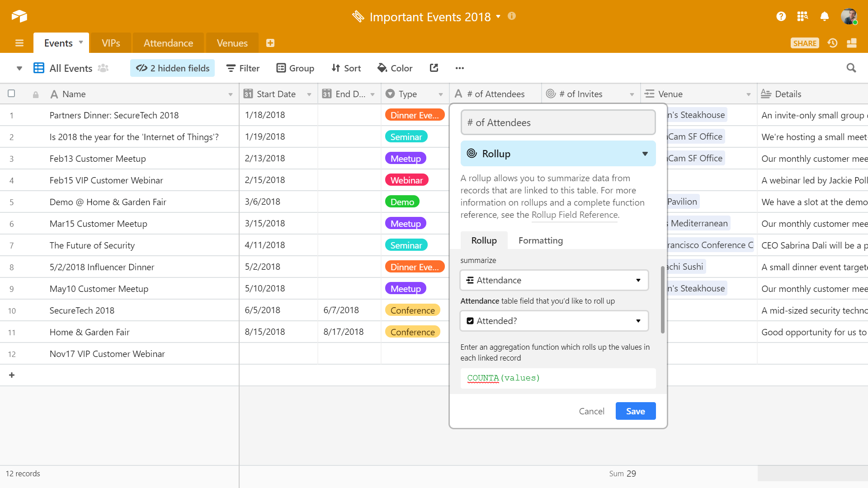The width and height of the screenshot is (868, 488).
Task: Expand the Rollup field type dropdown
Action: (x=558, y=154)
